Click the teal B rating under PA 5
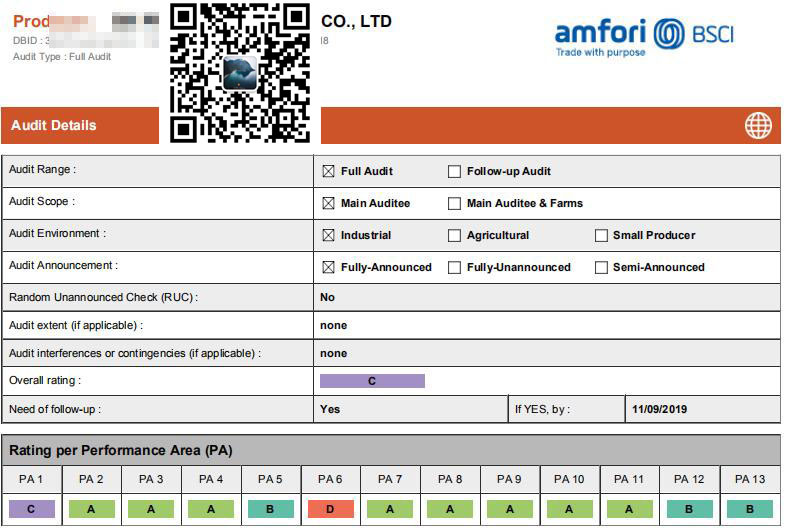Viewport: 793px width, 530px height. tap(270, 509)
